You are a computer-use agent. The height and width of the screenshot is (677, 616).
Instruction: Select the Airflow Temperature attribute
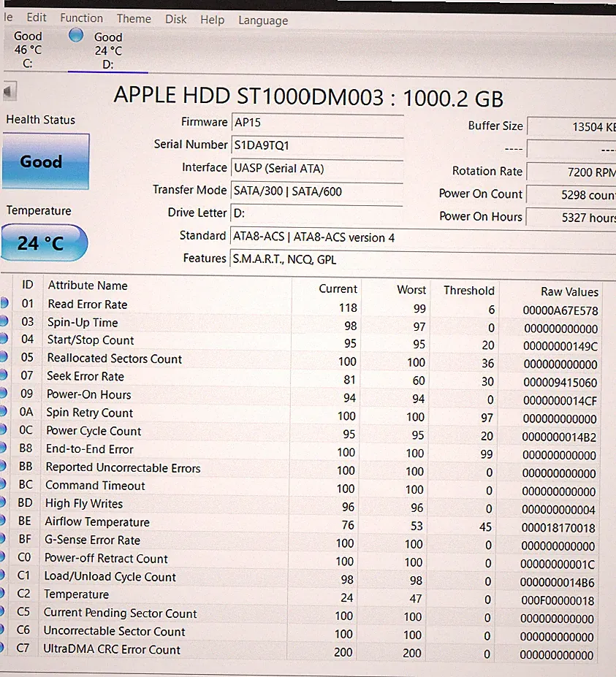click(x=97, y=522)
